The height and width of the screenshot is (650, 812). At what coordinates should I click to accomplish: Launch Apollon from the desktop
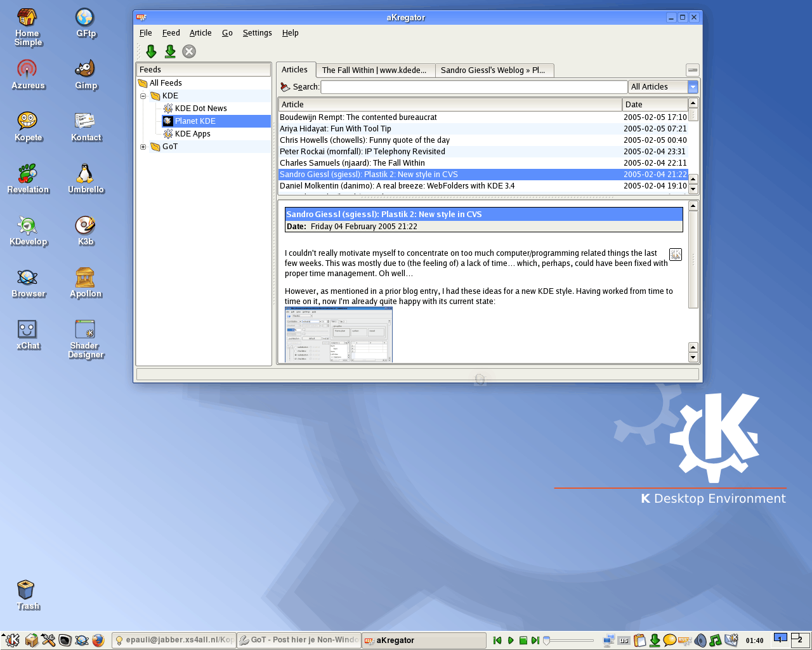[86, 283]
